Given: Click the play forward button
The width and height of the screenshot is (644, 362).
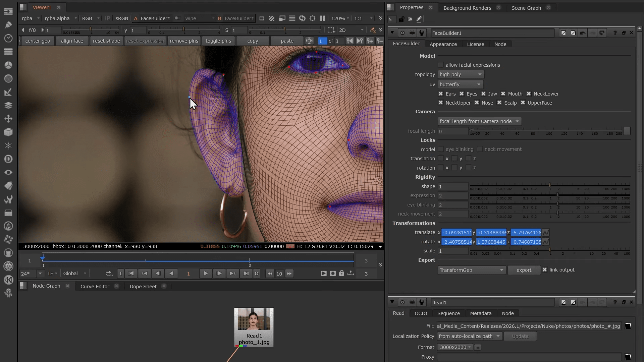Looking at the screenshot, I should 205,274.
